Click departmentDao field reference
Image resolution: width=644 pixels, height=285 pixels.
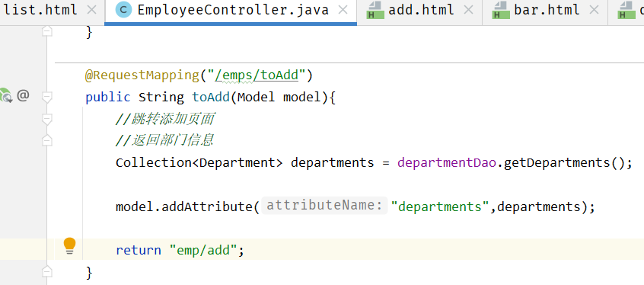(x=447, y=162)
